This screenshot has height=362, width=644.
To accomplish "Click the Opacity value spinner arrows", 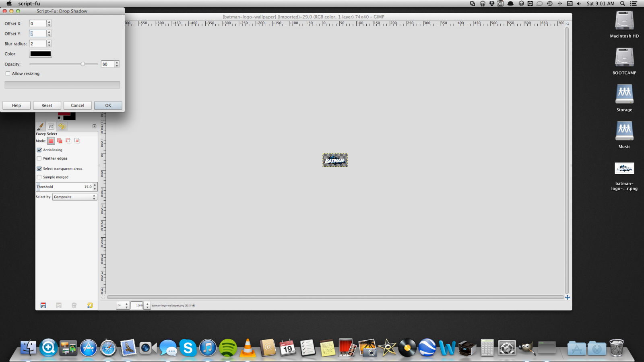I will coord(117,64).
